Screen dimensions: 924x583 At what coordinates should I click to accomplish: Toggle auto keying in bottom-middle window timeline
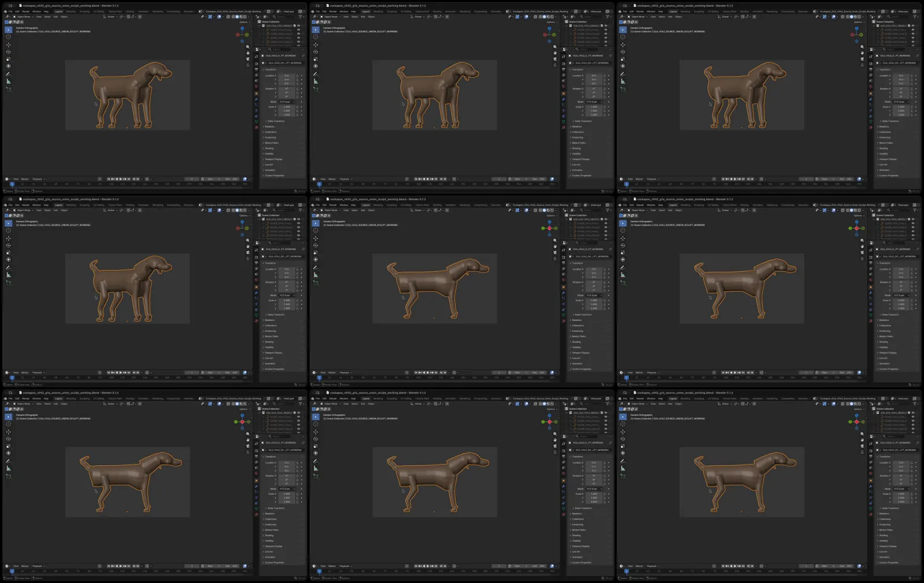(x=407, y=566)
